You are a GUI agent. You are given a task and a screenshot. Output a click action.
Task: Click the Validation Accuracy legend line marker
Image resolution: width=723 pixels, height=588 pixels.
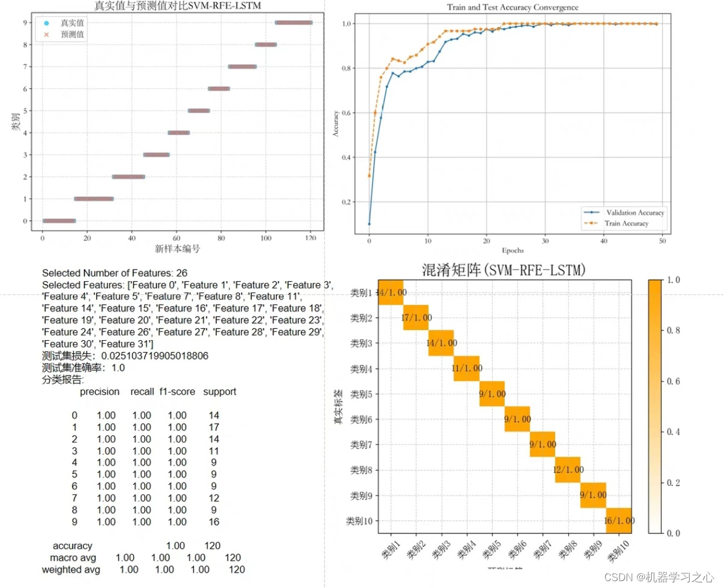click(x=592, y=212)
